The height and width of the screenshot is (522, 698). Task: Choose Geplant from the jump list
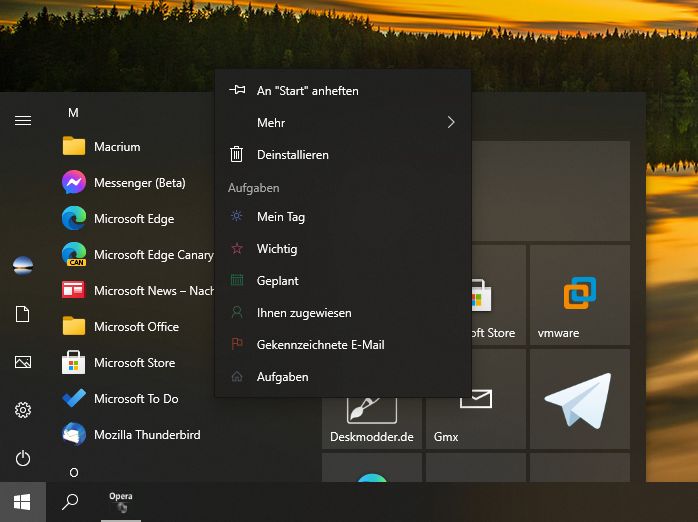pos(343,281)
